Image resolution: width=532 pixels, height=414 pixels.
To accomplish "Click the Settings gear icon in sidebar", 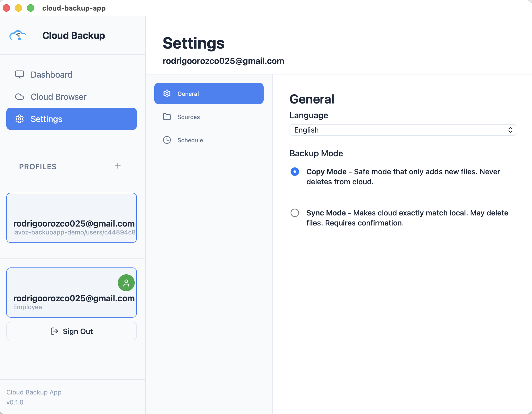I will click(x=20, y=119).
